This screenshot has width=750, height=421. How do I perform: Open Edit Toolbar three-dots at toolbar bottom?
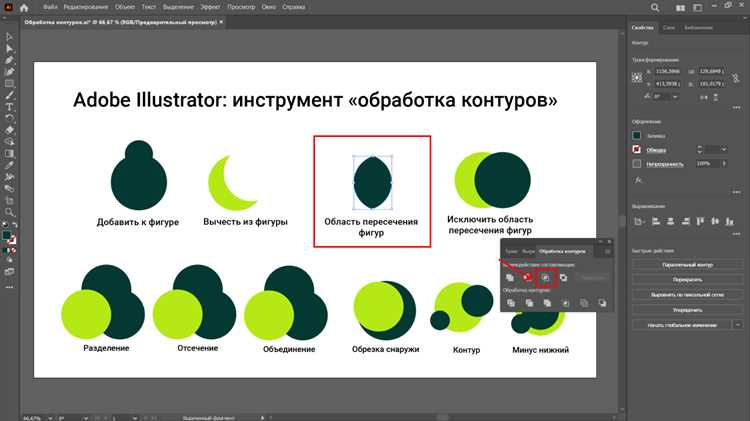(9, 288)
